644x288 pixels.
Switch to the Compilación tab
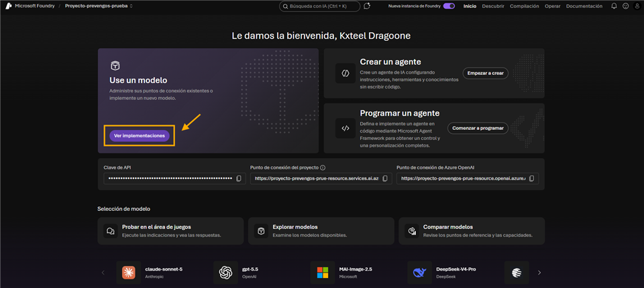(x=525, y=6)
